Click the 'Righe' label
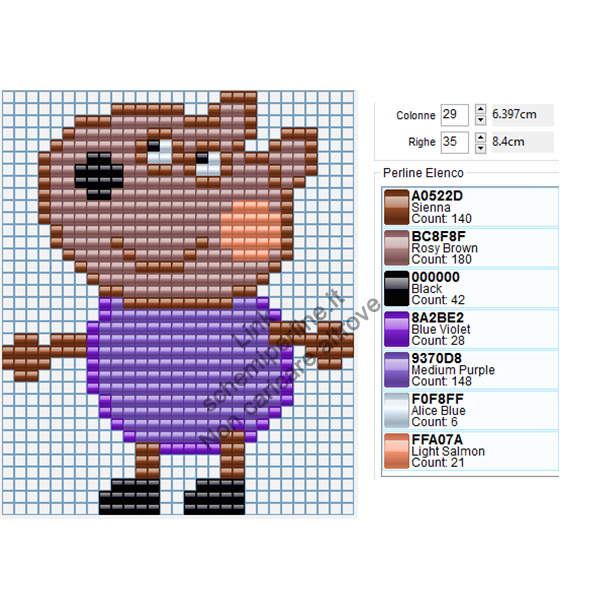The image size is (600, 600). [422, 142]
